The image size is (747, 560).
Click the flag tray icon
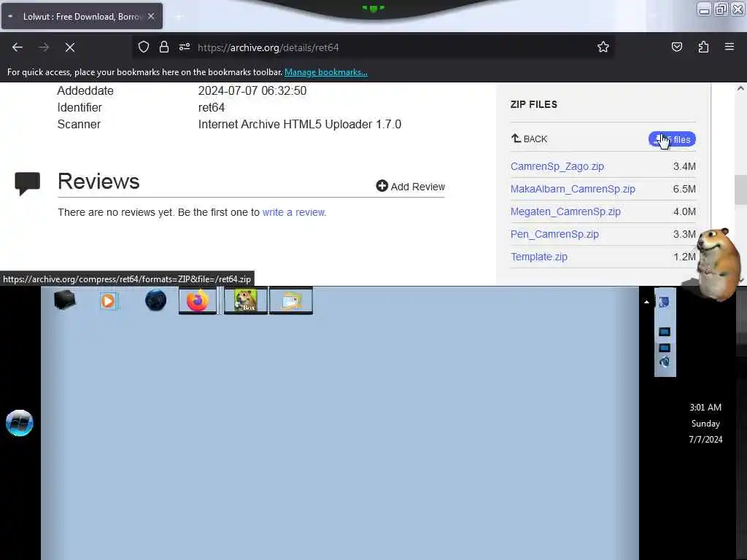pos(664,302)
